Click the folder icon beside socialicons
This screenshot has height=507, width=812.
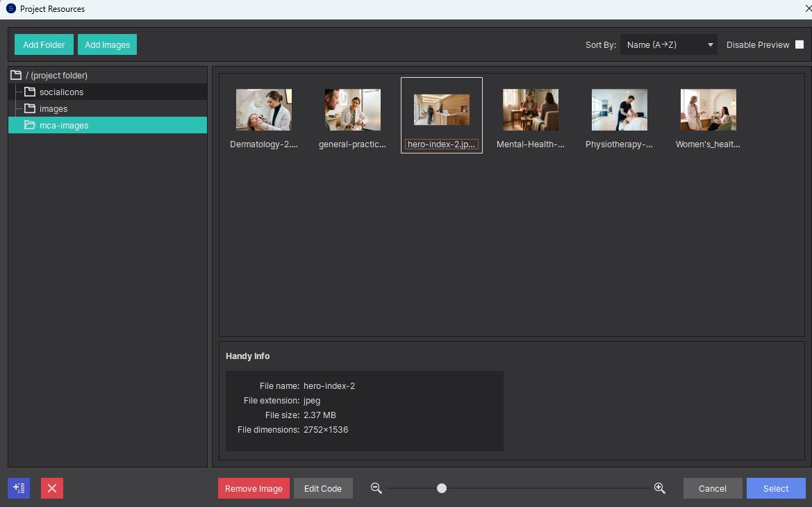point(30,92)
